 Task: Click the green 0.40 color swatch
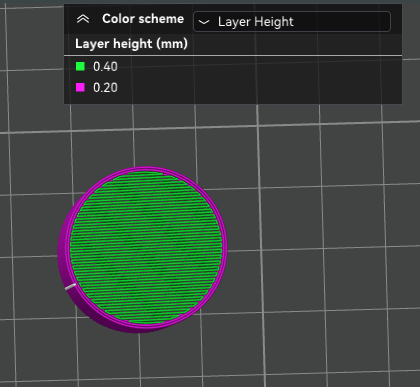pos(80,66)
